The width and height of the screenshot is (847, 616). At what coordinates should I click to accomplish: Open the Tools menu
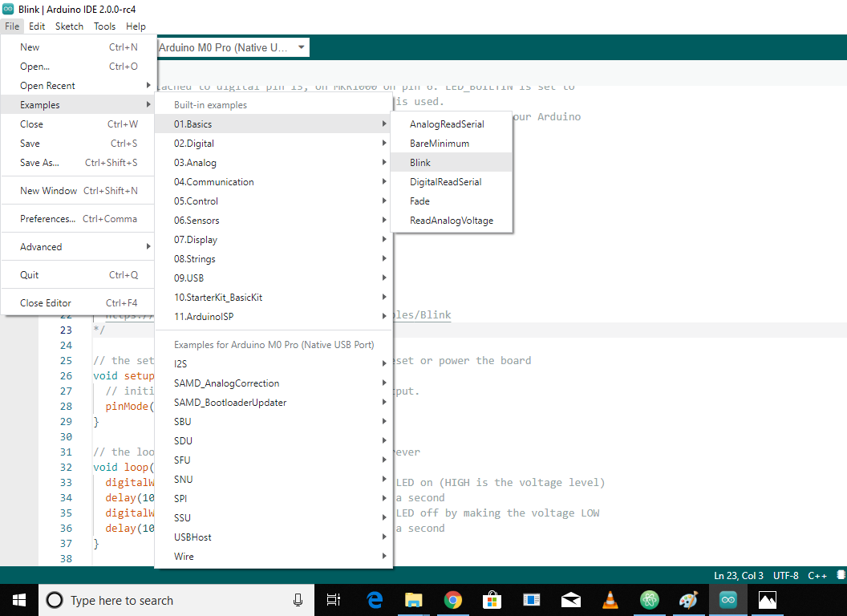tap(104, 26)
